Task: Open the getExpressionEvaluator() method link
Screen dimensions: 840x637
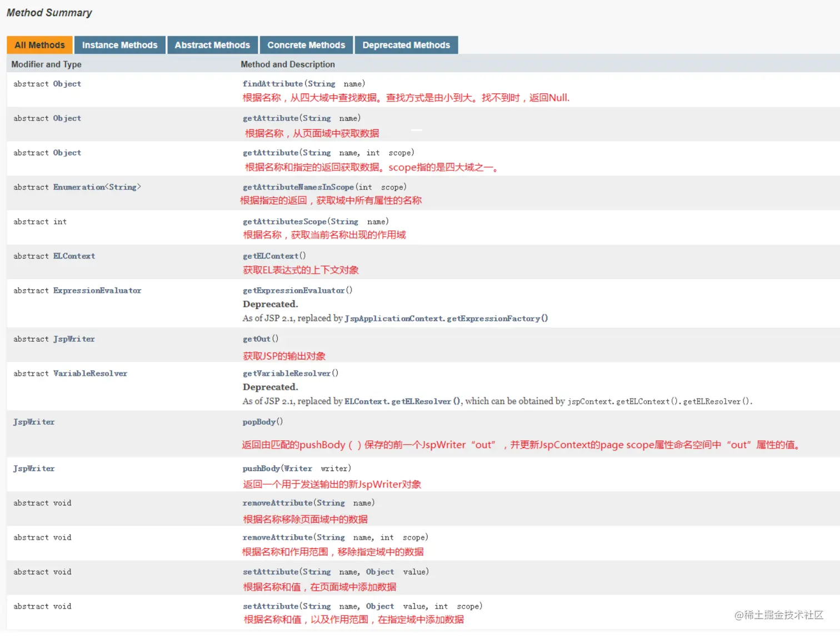Action: [x=294, y=291]
